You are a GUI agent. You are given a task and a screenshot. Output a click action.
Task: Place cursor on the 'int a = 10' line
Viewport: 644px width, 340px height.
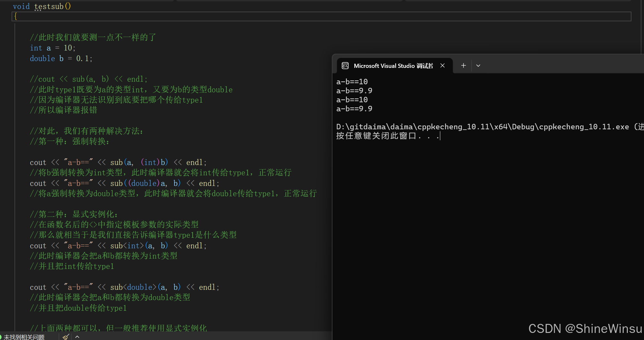pos(52,48)
